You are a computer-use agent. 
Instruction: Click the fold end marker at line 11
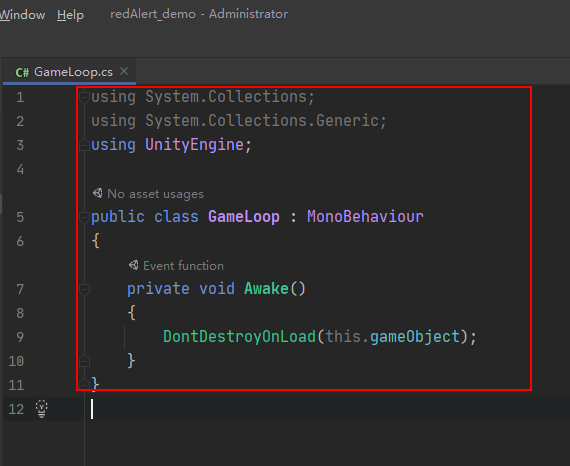point(84,384)
